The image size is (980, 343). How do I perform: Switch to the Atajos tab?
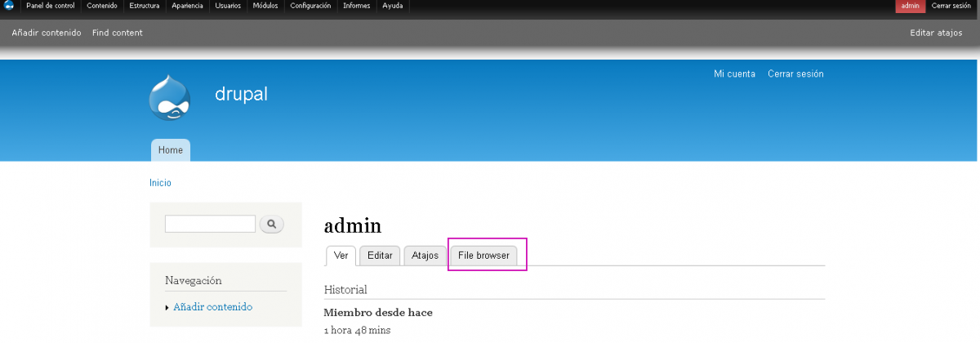(425, 256)
